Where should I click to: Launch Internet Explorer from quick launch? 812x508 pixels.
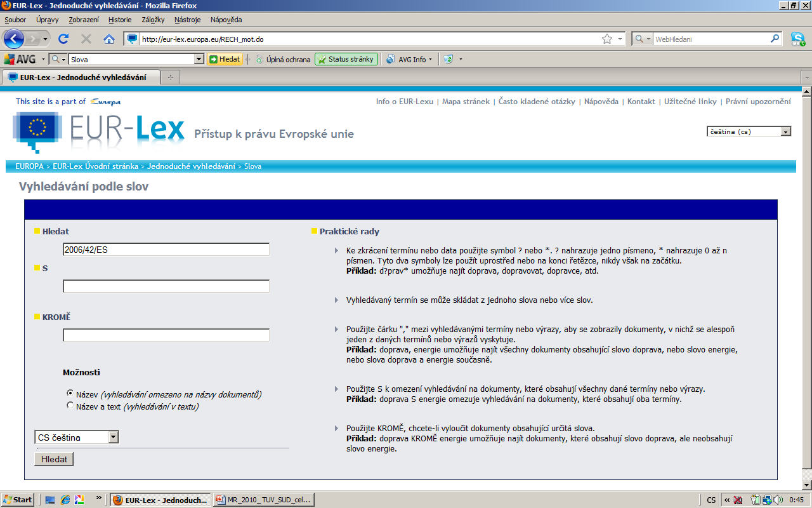[x=65, y=500]
